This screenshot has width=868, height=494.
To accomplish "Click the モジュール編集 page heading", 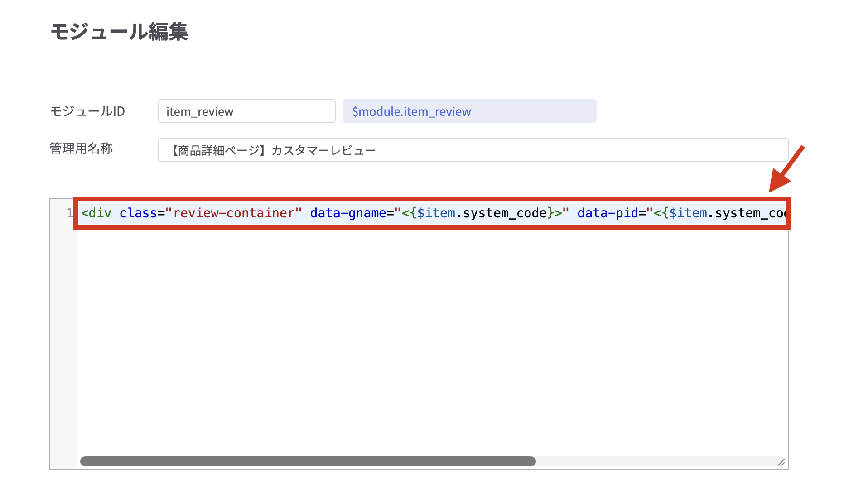I will coord(119,32).
